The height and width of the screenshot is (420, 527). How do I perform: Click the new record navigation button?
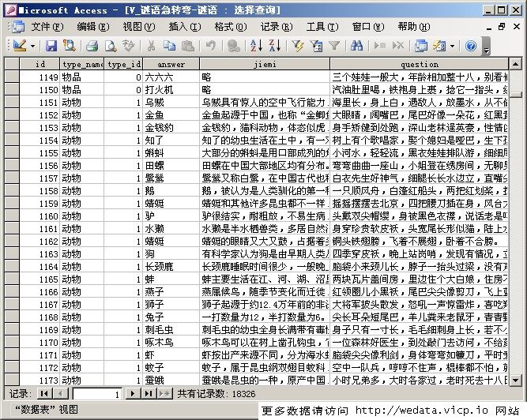[164, 393]
